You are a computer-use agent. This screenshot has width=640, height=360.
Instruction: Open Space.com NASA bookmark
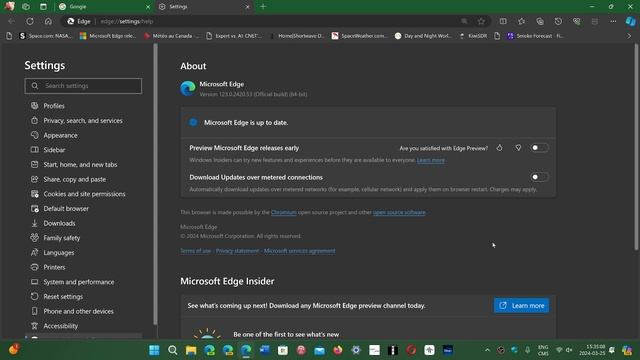[x=45, y=36]
